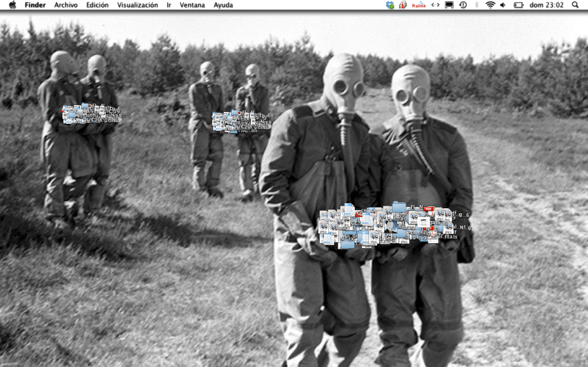This screenshot has height=367, width=588.
Task: Click the green sync icon in the menu bar
Action: coord(389,4)
